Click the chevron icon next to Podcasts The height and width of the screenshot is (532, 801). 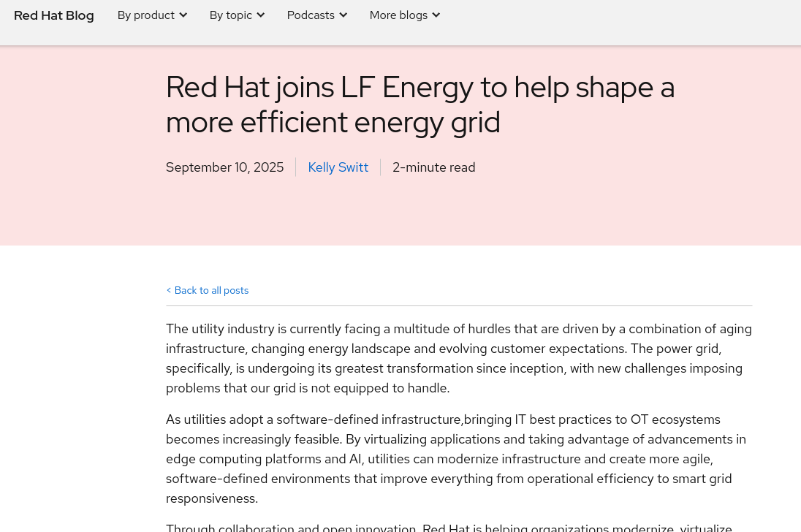pyautogui.click(x=343, y=15)
